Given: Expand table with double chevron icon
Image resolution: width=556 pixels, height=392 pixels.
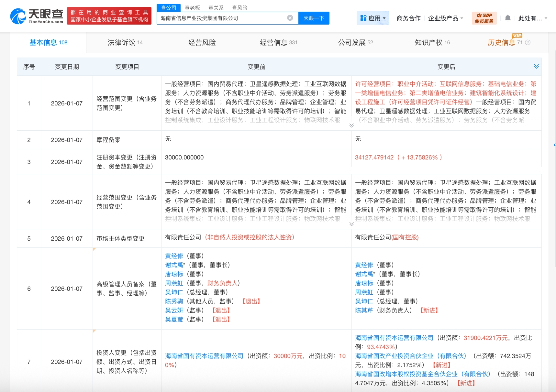Looking at the screenshot, I should point(536,66).
